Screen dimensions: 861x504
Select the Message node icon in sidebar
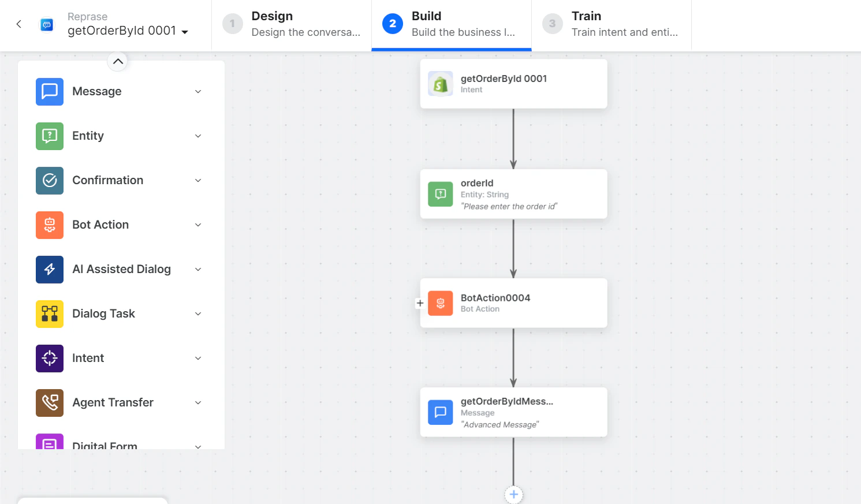49,91
